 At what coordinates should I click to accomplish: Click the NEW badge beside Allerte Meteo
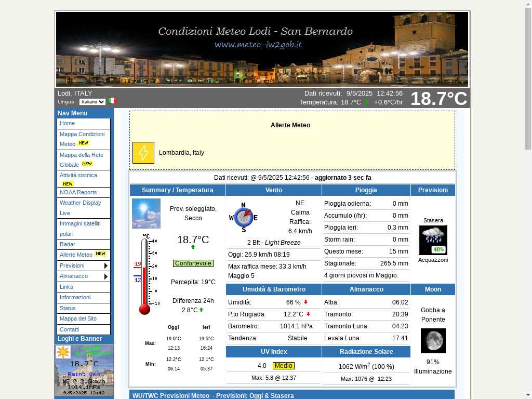[100, 254]
